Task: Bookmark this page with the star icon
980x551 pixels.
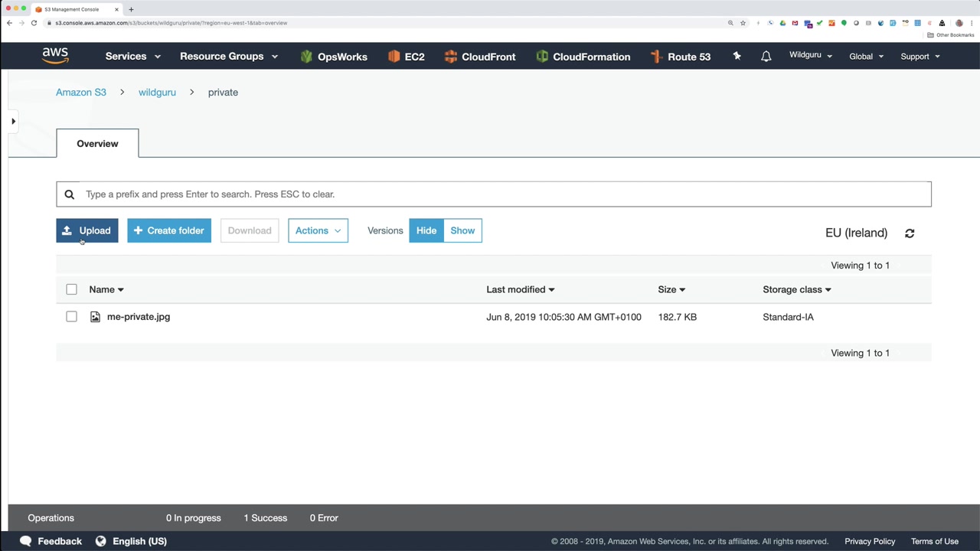Action: pos(743,23)
